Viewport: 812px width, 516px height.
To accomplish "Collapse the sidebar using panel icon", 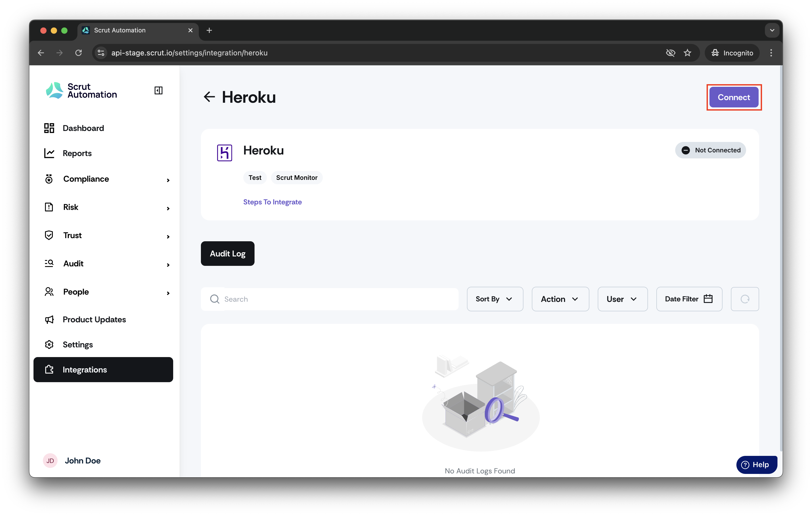I will tap(158, 90).
